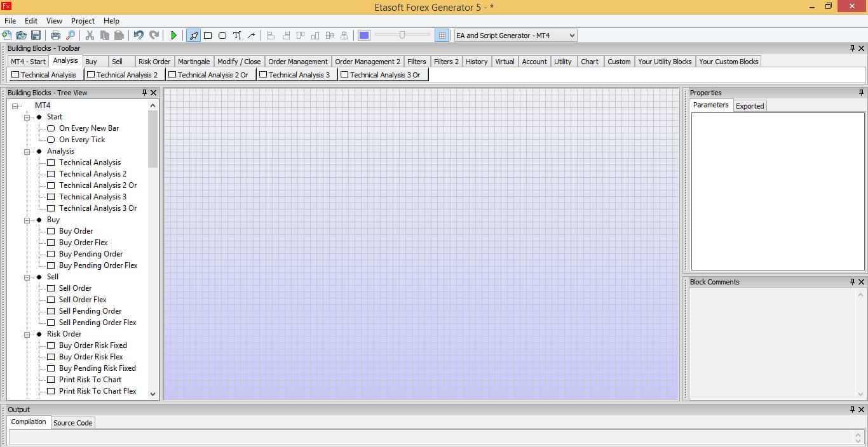Open print preview magnifier icon
Screen dimensions: 868x447
point(71,36)
